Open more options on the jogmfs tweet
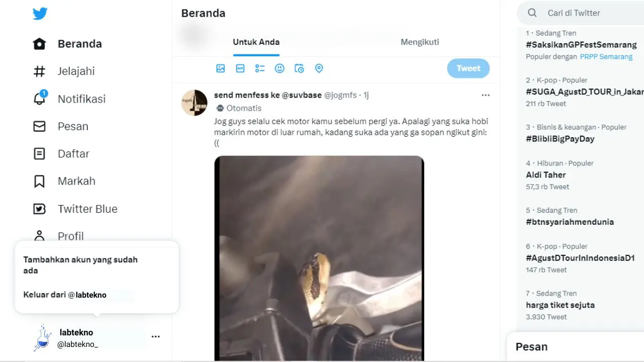Viewport: 644px width, 362px height. tap(486, 95)
